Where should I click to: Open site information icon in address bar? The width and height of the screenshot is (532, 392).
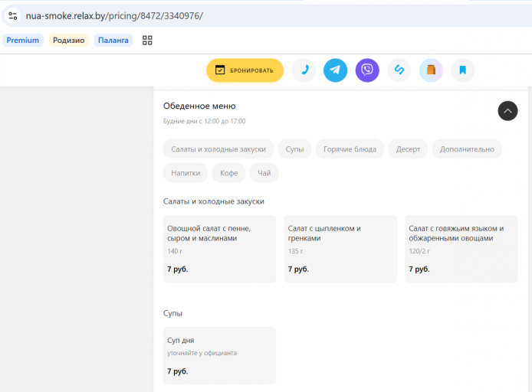[13, 16]
